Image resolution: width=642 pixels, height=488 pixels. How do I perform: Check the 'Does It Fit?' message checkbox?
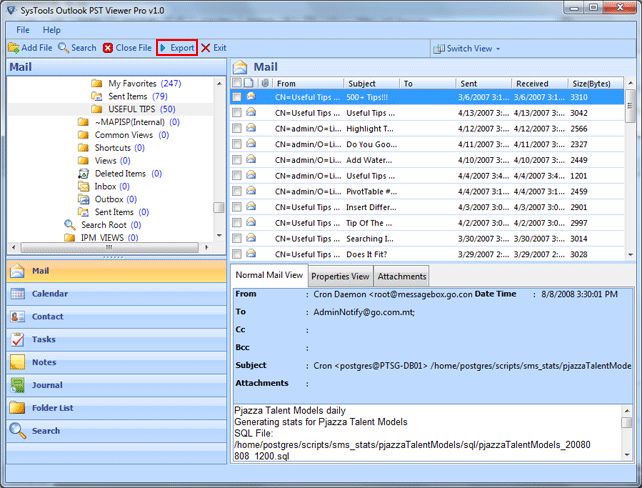(x=237, y=254)
